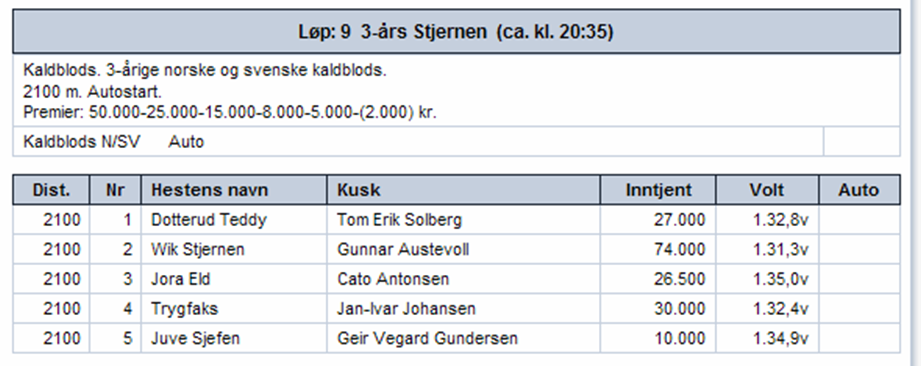Viewport: 921px width, 366px height.
Task: Select horse name Wik Stjernen
Action: tap(197, 250)
